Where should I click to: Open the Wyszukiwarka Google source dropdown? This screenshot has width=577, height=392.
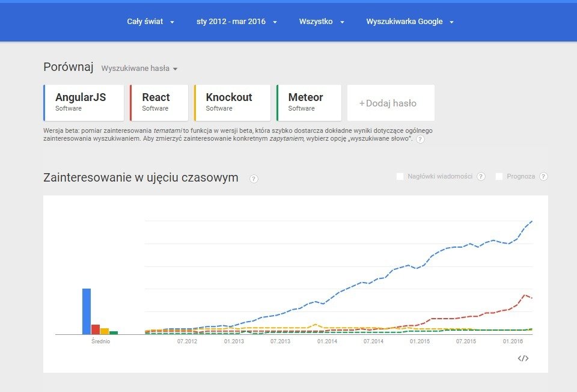[410, 22]
